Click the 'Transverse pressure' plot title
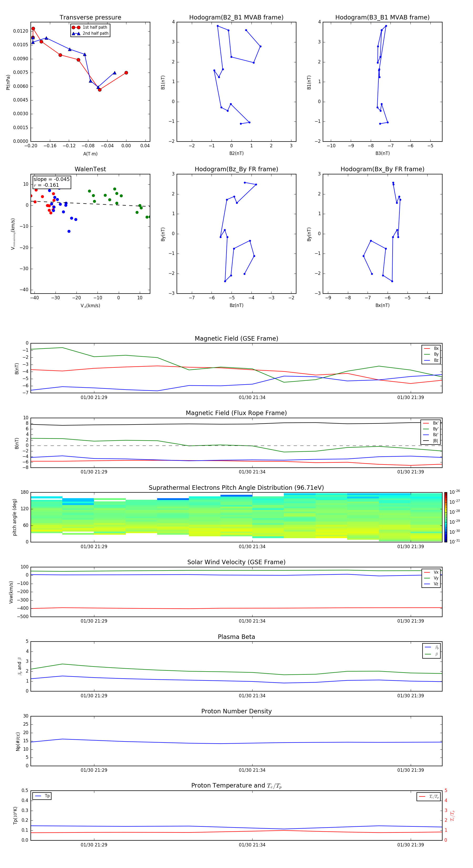This screenshot has height=868, width=473. click(x=90, y=17)
